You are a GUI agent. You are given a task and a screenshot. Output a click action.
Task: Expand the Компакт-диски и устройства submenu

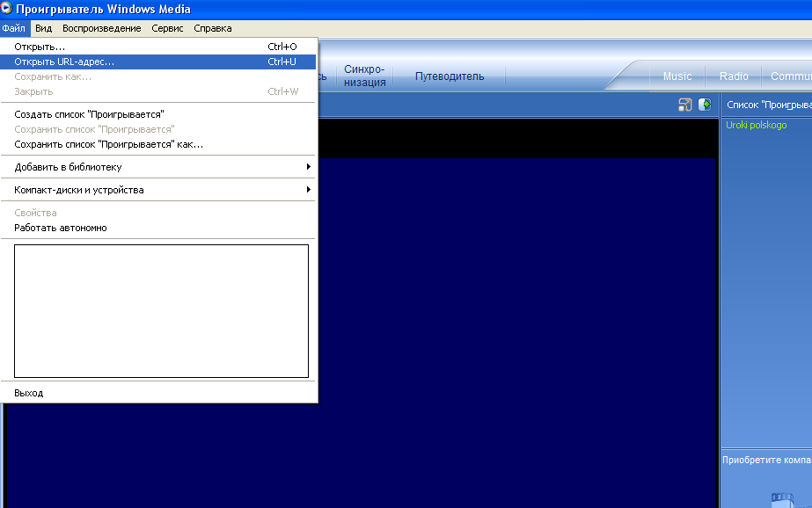(158, 190)
